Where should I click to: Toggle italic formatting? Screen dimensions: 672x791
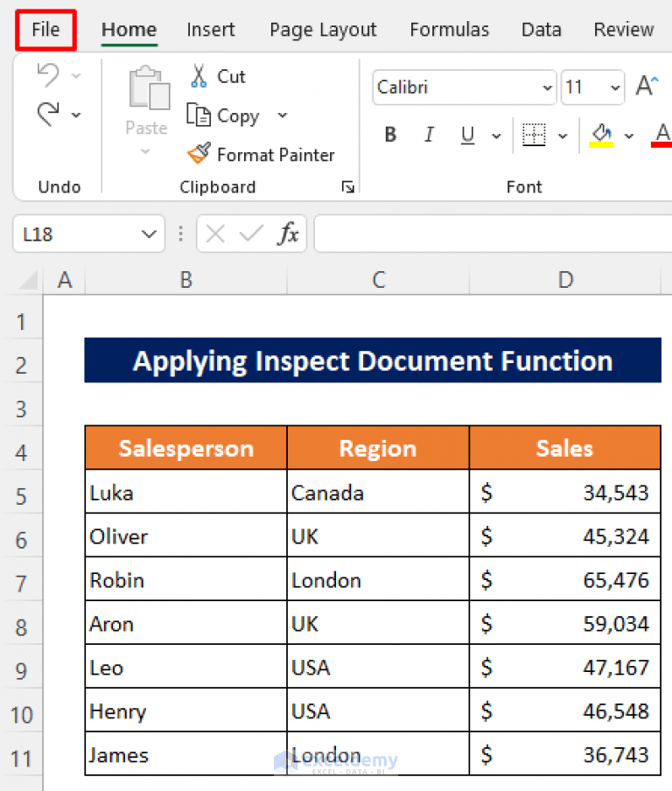click(429, 135)
